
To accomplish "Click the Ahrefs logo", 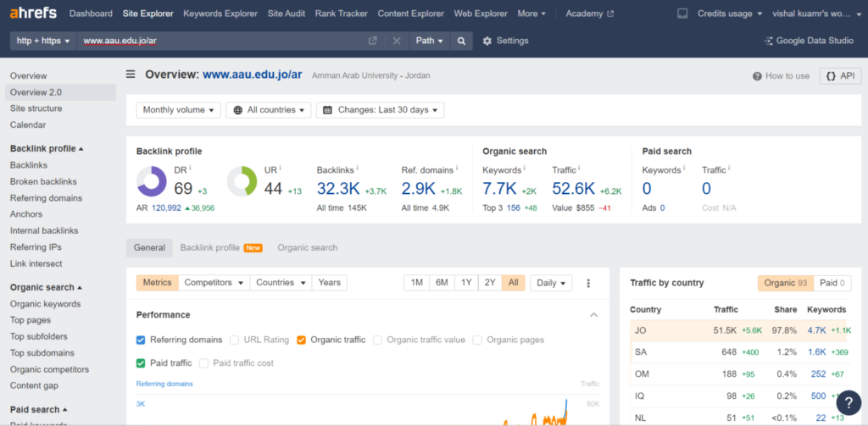I will coord(33,13).
